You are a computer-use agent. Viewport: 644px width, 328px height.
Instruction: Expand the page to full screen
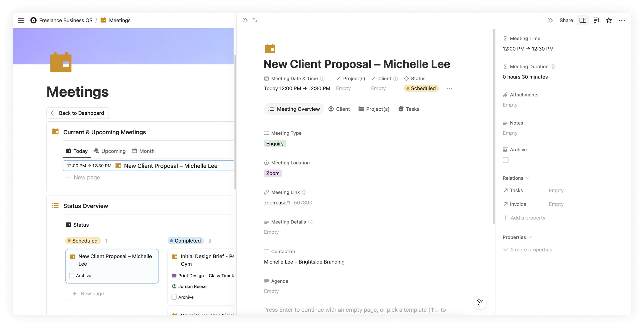click(x=254, y=20)
